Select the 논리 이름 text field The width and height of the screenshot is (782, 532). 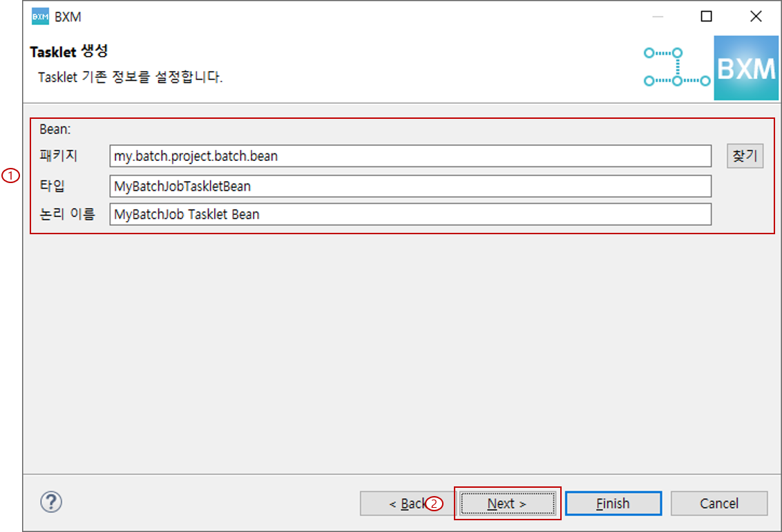410,214
